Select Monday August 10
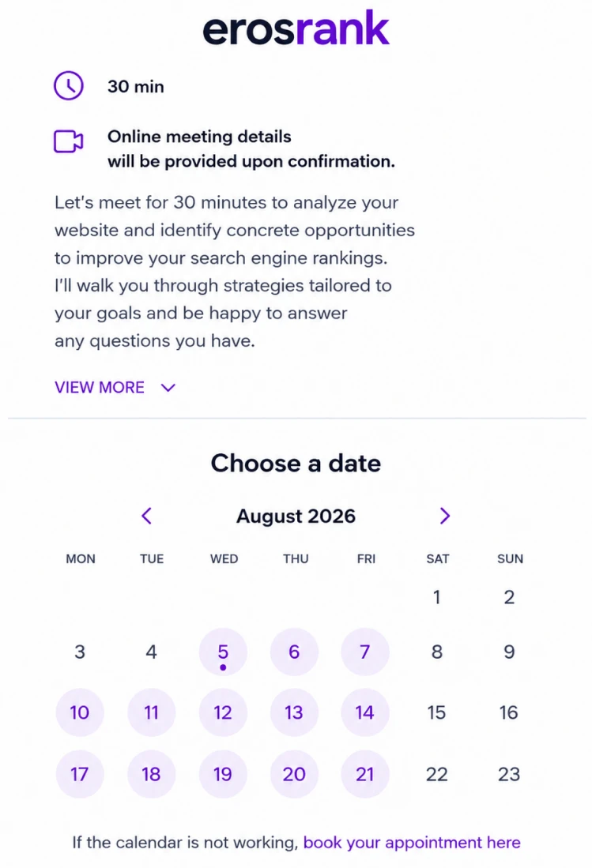The width and height of the screenshot is (592, 868). point(80,712)
